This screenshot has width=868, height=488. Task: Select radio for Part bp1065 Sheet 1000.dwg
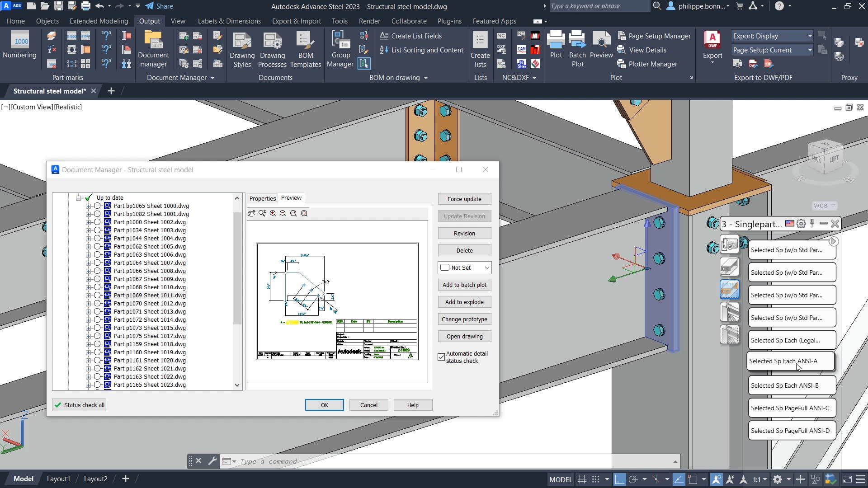(x=97, y=206)
